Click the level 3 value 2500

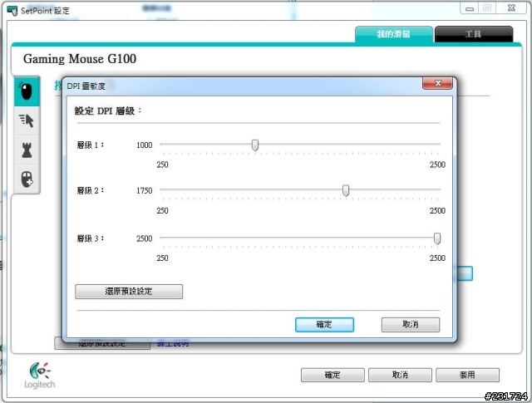144,238
